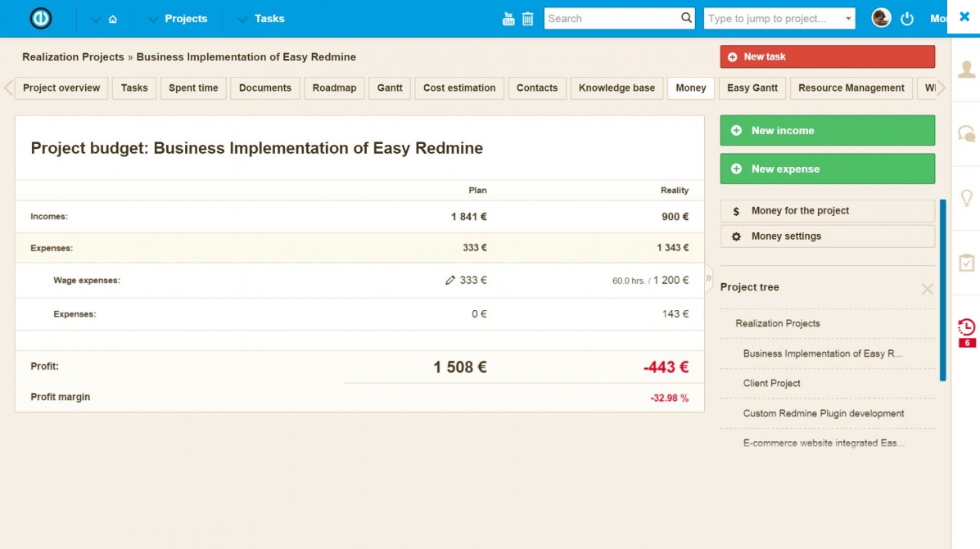Open the jump to project combo box
The width and height of the screenshot is (980, 549).
click(x=779, y=19)
